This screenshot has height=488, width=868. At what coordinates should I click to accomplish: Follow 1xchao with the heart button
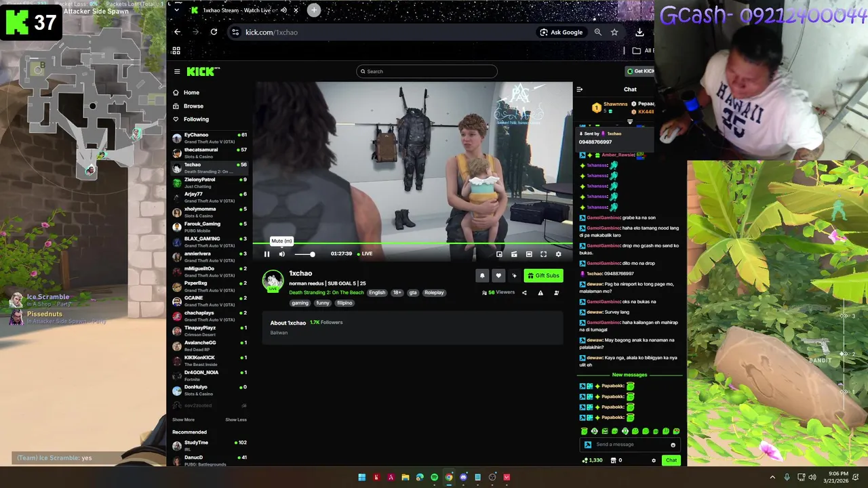pyautogui.click(x=498, y=275)
